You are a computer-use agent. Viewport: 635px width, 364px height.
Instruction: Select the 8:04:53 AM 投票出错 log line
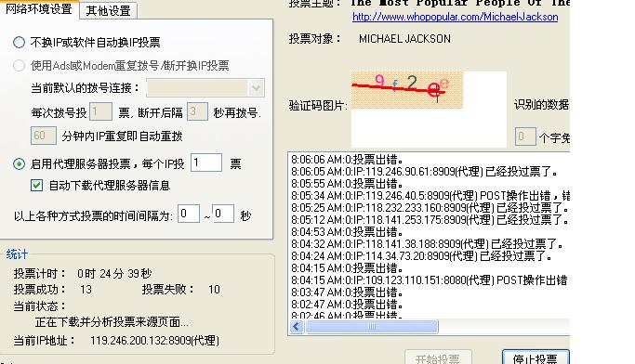[x=347, y=232]
